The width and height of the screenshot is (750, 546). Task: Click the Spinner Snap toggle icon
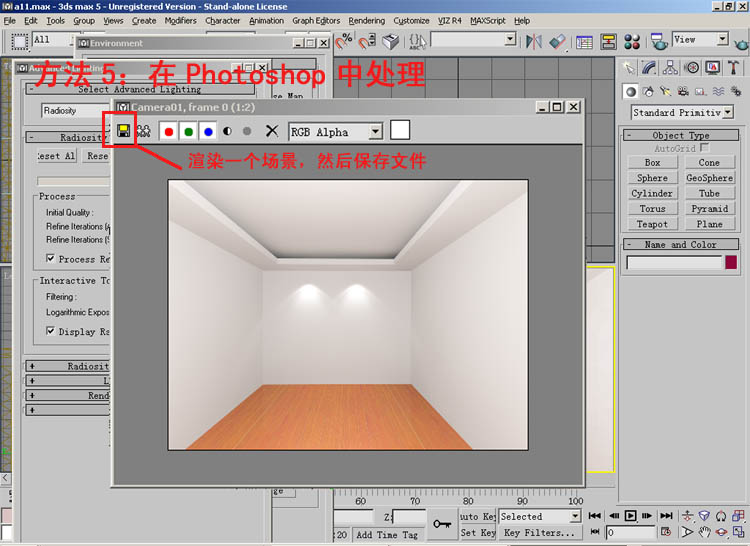[367, 41]
